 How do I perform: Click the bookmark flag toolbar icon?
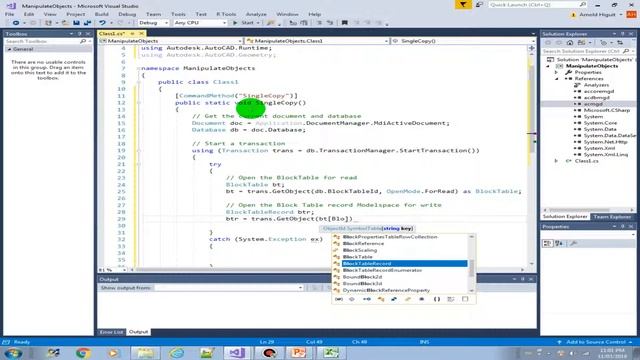(x=344, y=23)
